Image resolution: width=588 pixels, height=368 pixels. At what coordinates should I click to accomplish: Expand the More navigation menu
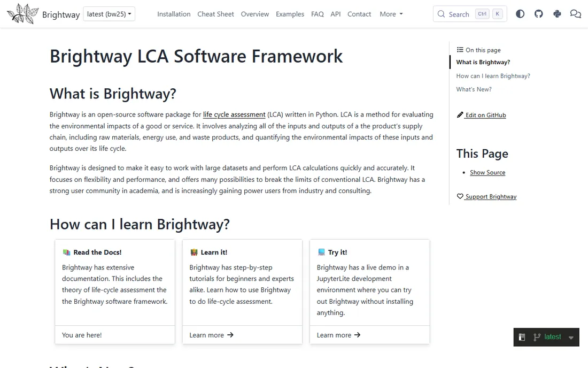pyautogui.click(x=391, y=14)
